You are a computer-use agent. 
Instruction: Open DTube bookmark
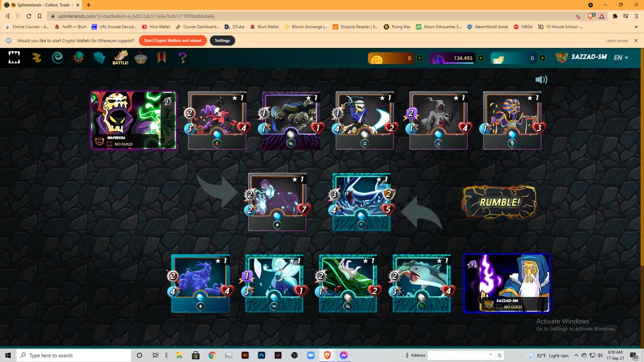[x=234, y=27]
